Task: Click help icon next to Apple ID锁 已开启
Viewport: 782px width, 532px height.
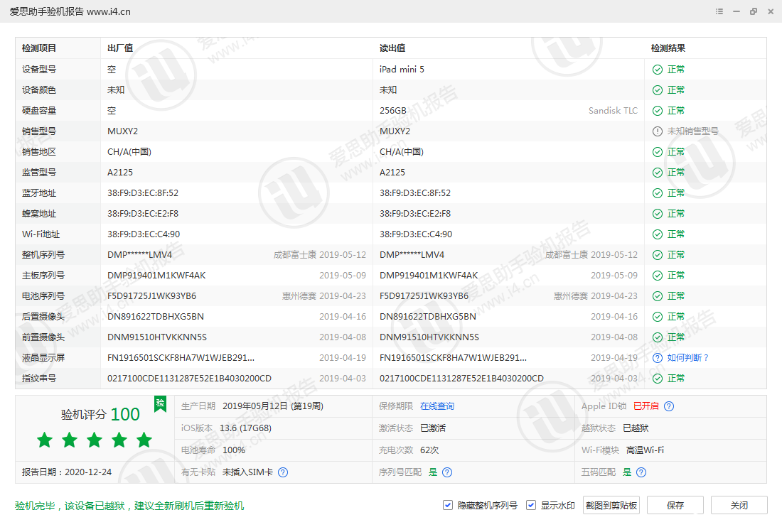Action: (x=669, y=406)
